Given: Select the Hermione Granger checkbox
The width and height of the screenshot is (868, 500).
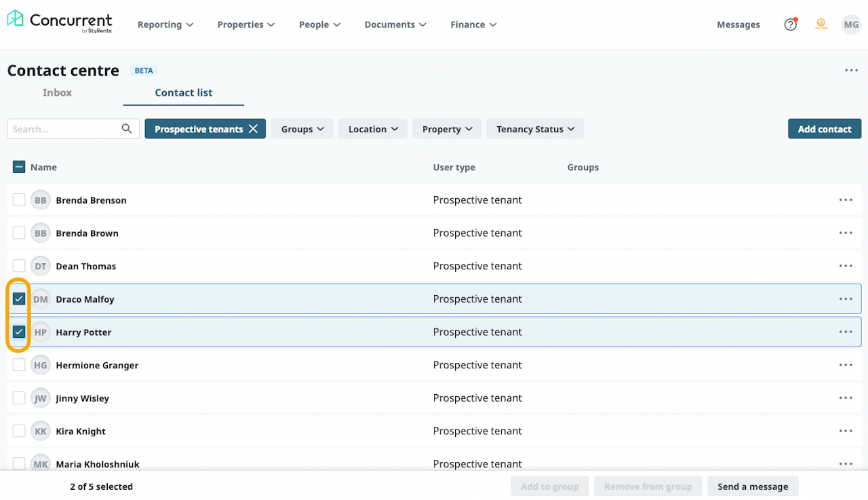Looking at the screenshot, I should click(x=19, y=366).
